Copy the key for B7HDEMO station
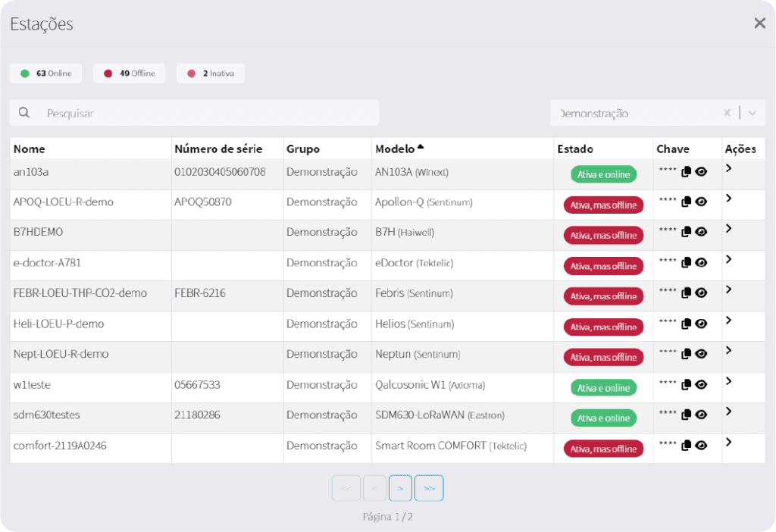This screenshot has height=532, width=776. (x=686, y=232)
